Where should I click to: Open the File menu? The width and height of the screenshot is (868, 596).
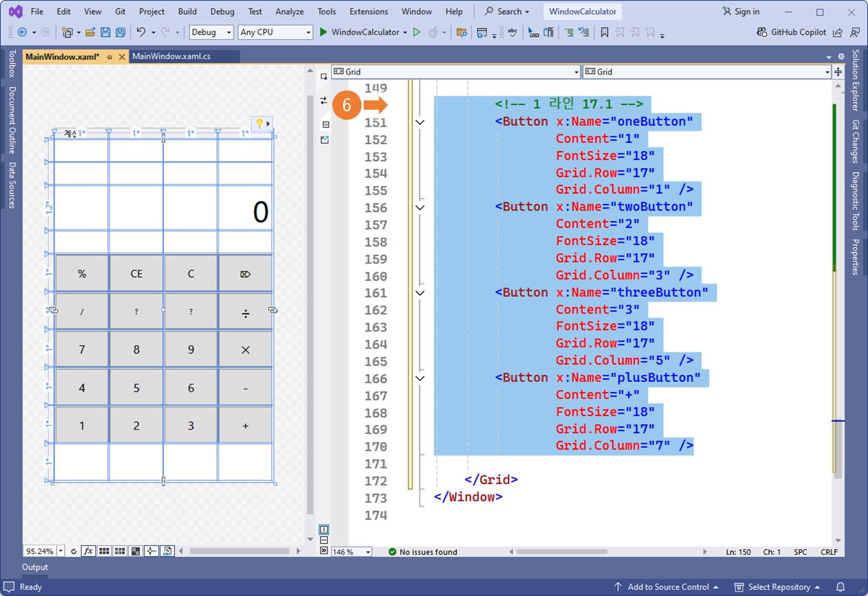coord(37,11)
